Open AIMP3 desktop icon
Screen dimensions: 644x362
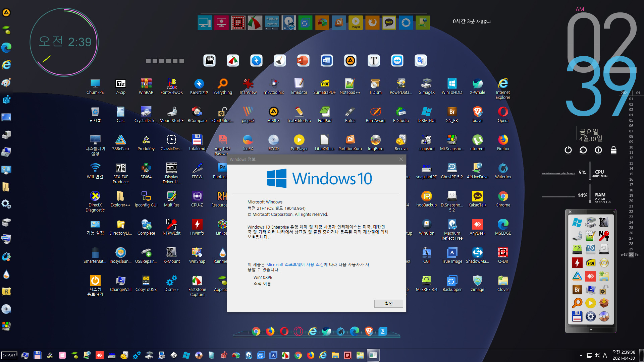[273, 114]
